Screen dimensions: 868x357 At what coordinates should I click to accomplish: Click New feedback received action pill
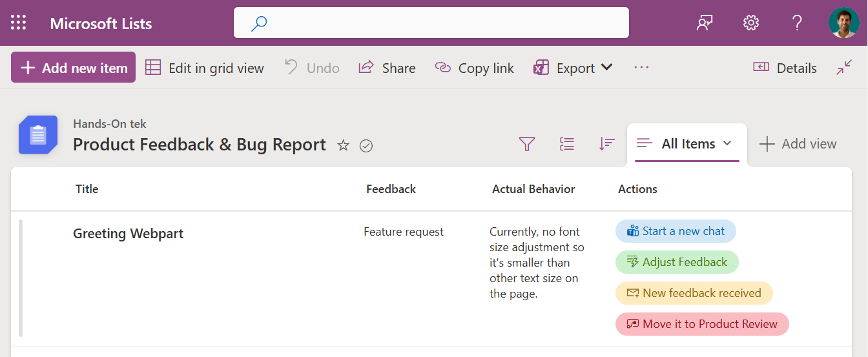694,293
